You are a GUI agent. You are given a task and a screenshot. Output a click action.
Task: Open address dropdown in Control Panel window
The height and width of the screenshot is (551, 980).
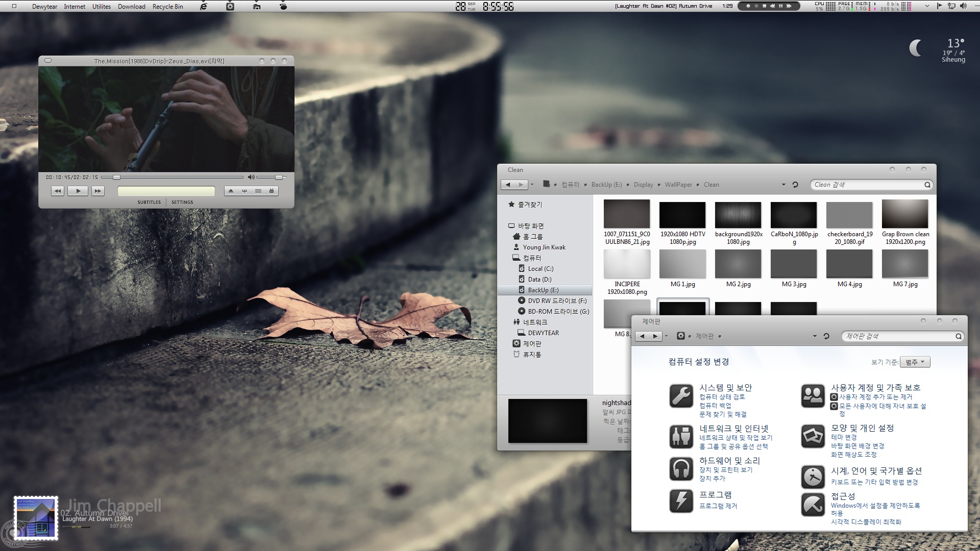(815, 336)
